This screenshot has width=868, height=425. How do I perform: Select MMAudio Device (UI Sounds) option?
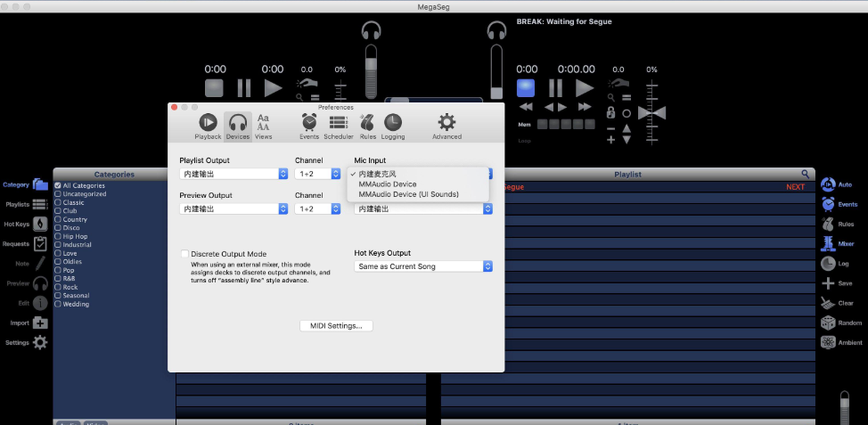click(x=408, y=194)
